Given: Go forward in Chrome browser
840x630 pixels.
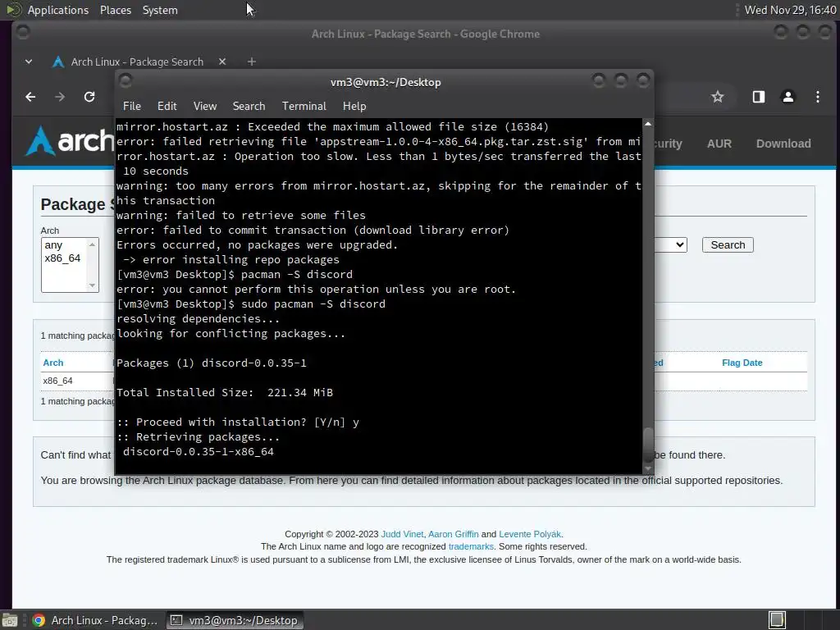Looking at the screenshot, I should [x=59, y=97].
